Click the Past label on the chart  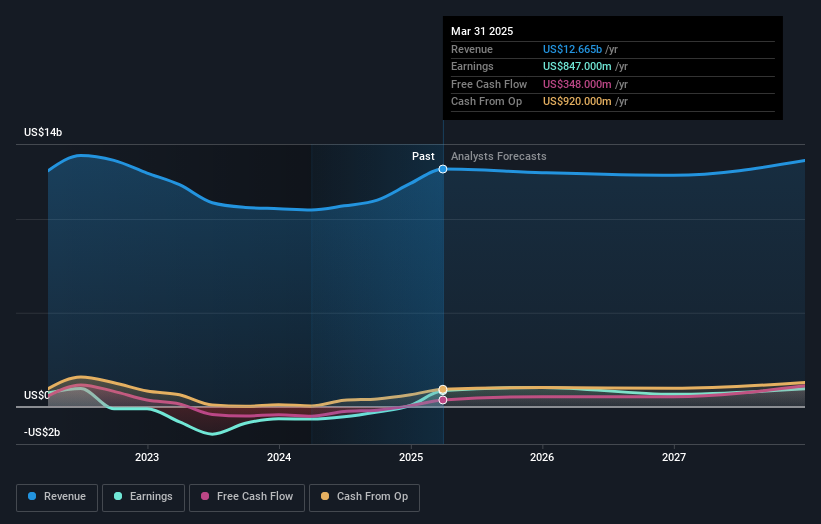tap(423, 156)
